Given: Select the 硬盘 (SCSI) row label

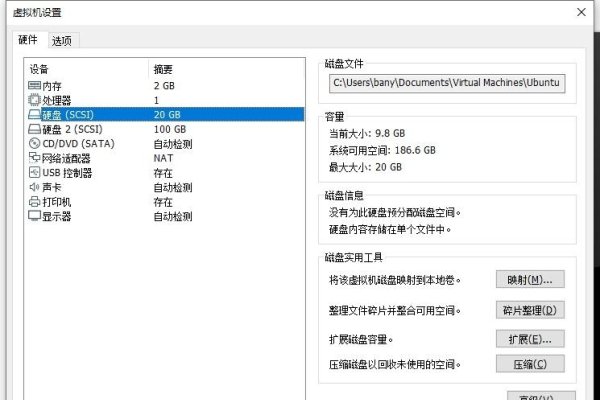Looking at the screenshot, I should [x=68, y=115].
